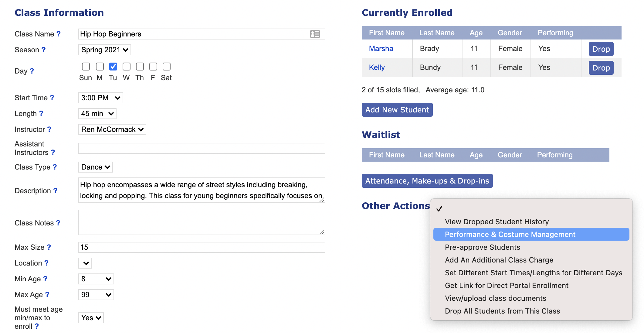The image size is (644, 333).
Task: Select Performance & Costume Management option
Action: (510, 235)
